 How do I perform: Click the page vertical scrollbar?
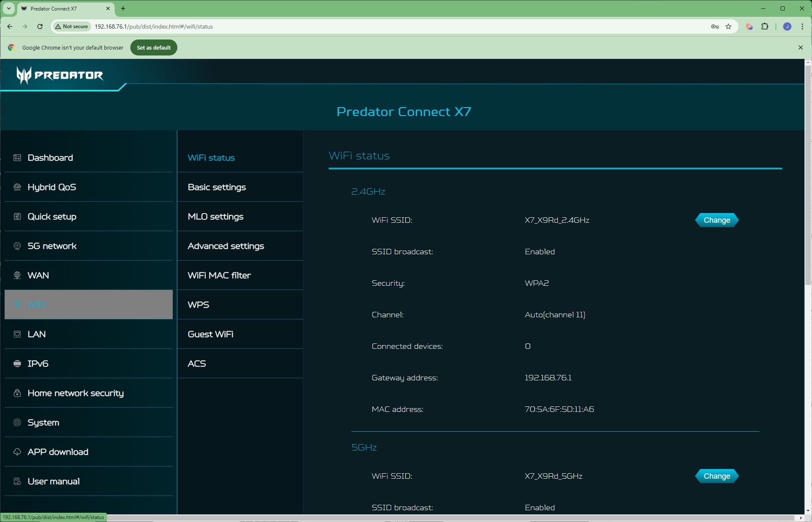pos(807,177)
